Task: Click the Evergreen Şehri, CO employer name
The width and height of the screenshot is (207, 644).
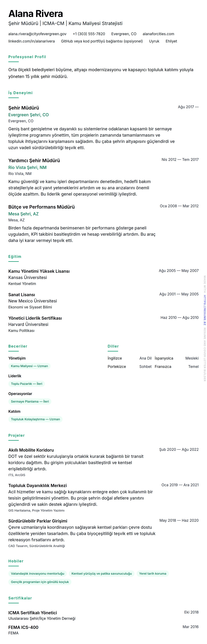Action: (29, 115)
